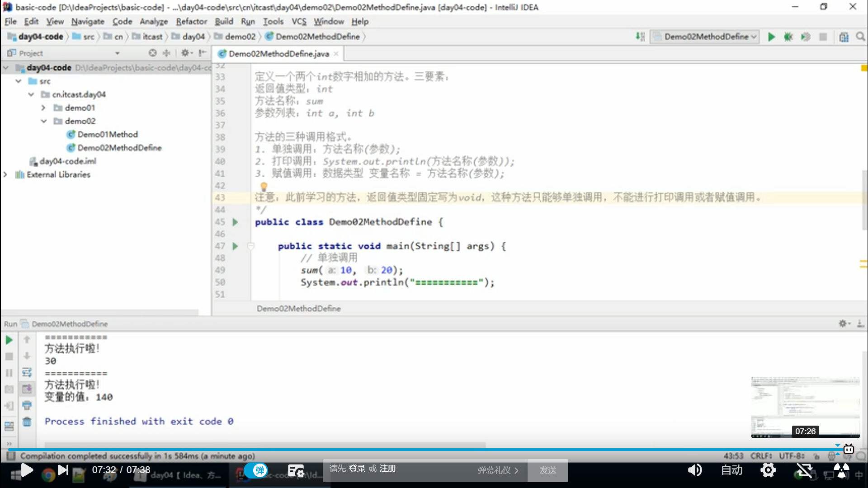Click the restore layout icon in Run panel
Image resolution: width=868 pixels, height=488 pixels.
(x=9, y=426)
